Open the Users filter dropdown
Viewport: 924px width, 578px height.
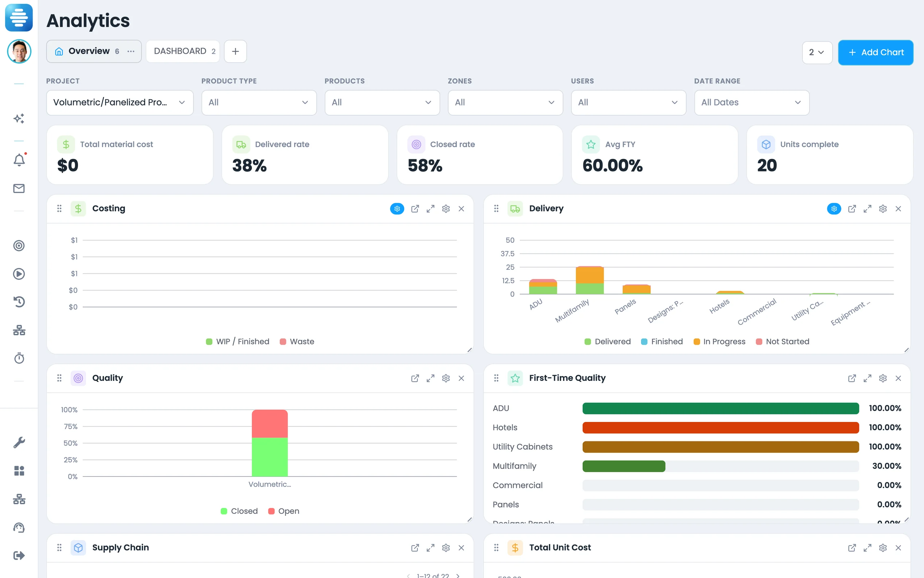(x=628, y=103)
